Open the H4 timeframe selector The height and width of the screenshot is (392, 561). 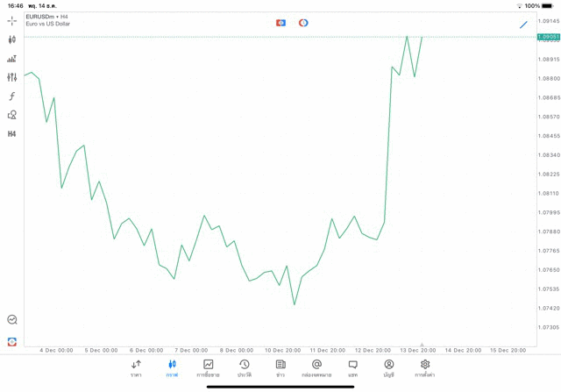[12, 134]
